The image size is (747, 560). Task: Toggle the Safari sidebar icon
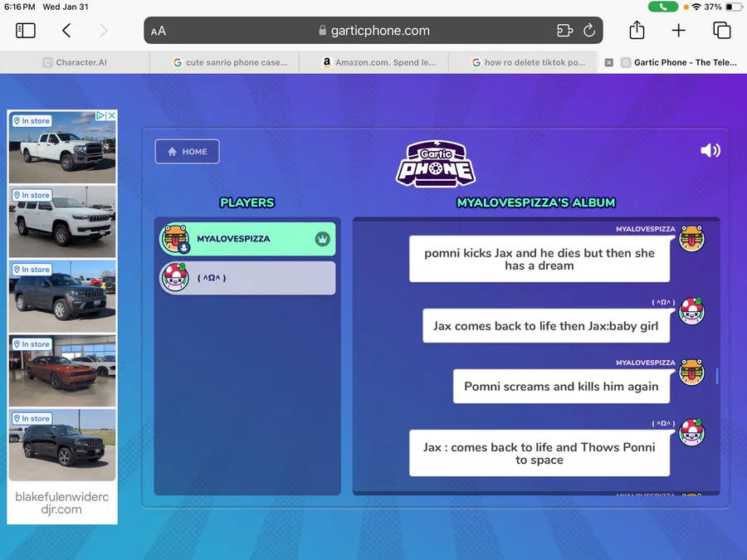point(25,31)
